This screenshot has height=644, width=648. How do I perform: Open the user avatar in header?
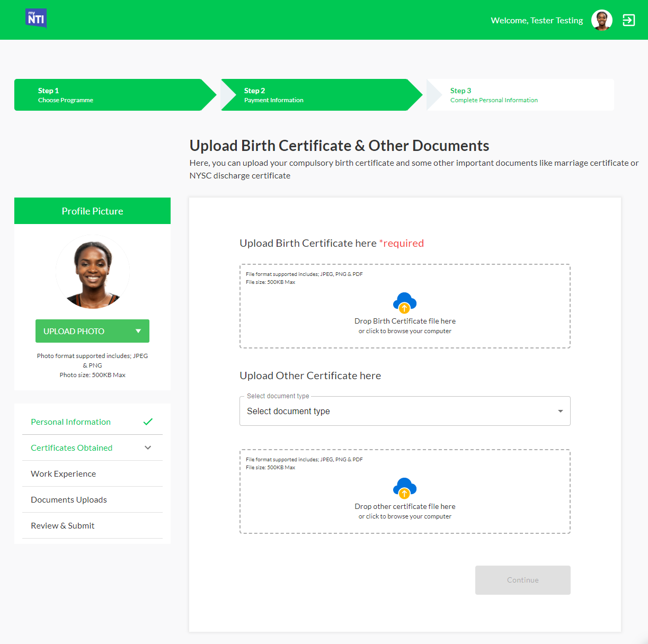click(601, 20)
